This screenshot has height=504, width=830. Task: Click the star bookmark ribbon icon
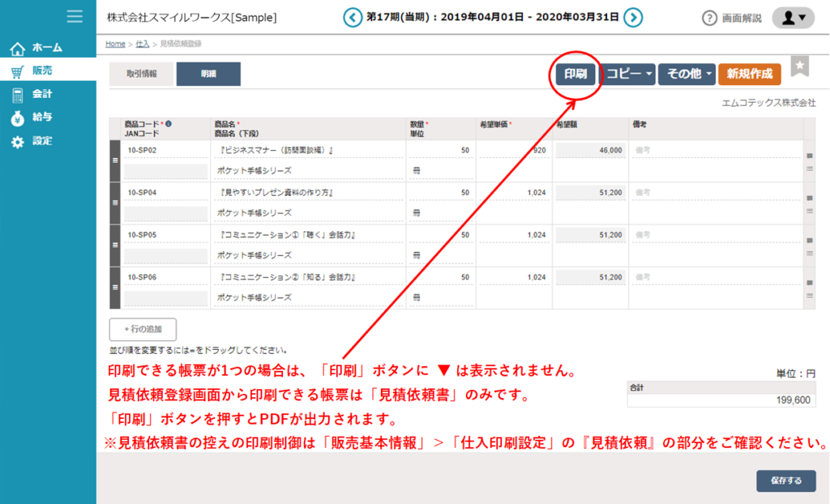800,68
